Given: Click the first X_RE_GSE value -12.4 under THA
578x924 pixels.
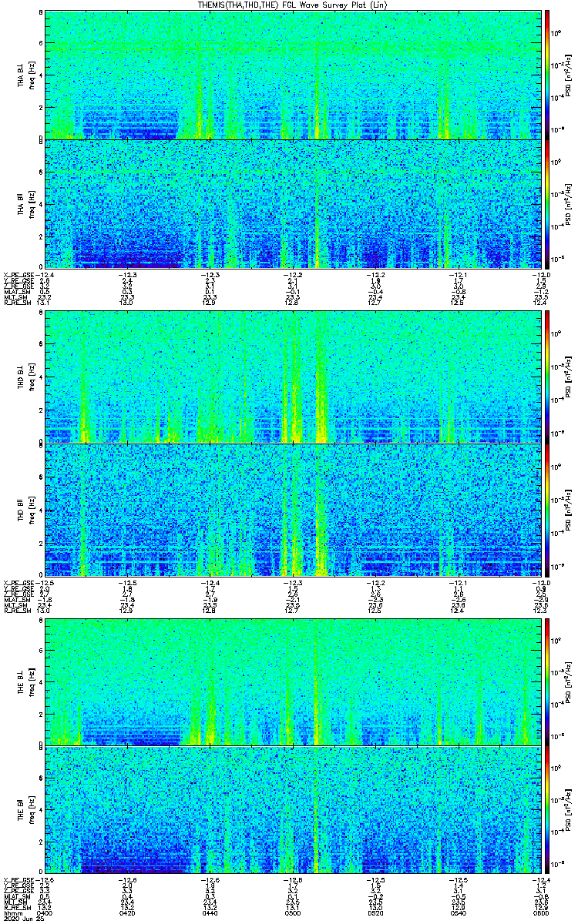Looking at the screenshot, I should pos(44,275).
